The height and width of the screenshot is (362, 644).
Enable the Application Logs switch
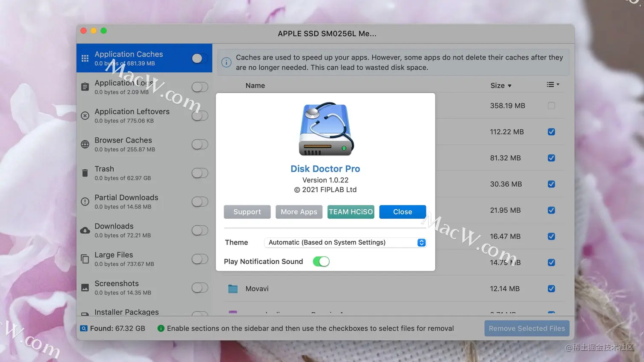click(x=200, y=87)
